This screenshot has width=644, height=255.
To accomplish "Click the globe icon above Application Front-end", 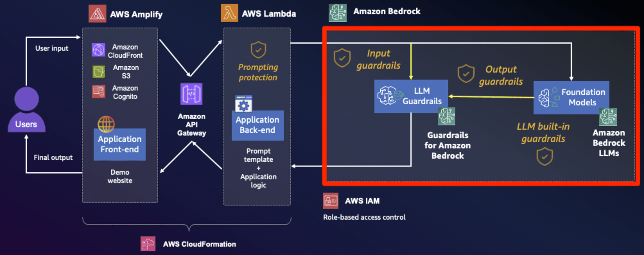I will (106, 124).
